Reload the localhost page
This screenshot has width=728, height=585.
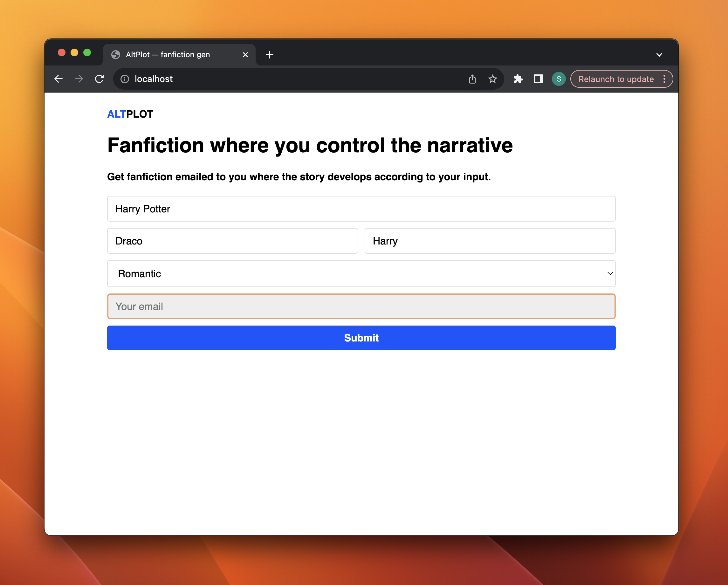pos(99,79)
